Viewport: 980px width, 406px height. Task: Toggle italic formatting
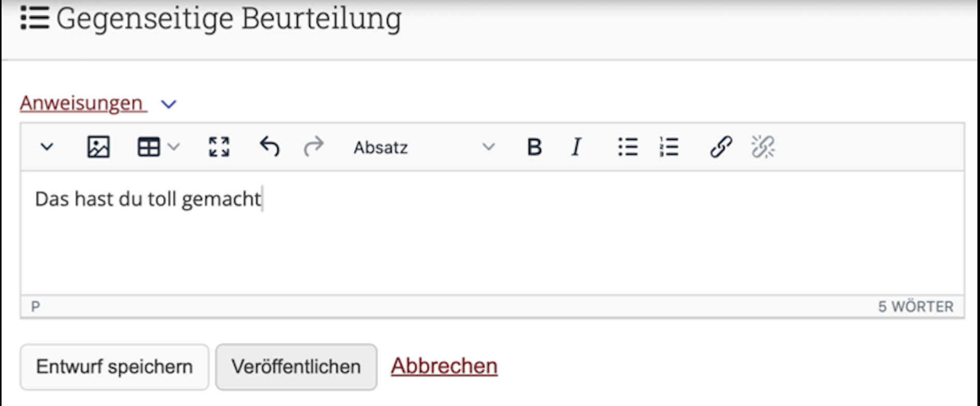click(576, 147)
